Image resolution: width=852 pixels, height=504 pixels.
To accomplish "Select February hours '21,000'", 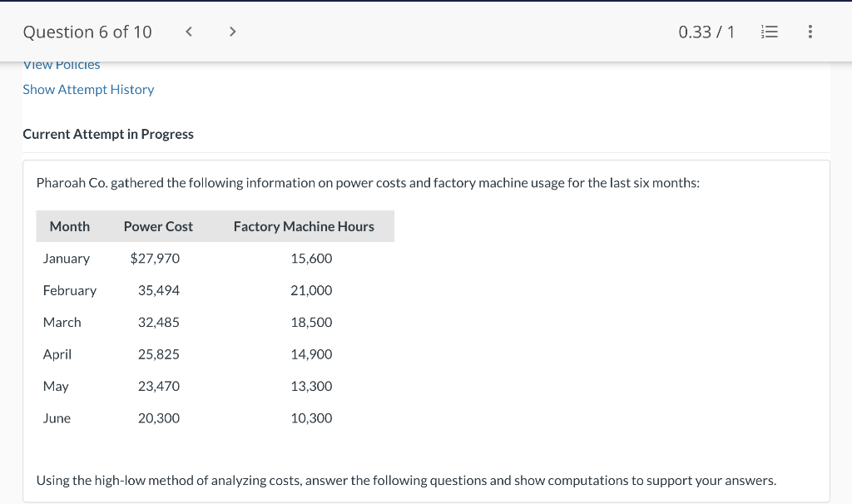I will pyautogui.click(x=311, y=290).
